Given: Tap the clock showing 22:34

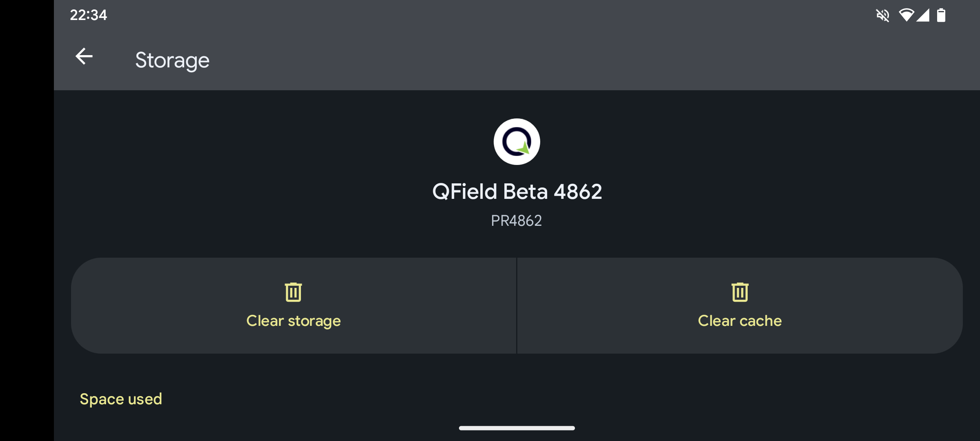Looking at the screenshot, I should pos(89,15).
